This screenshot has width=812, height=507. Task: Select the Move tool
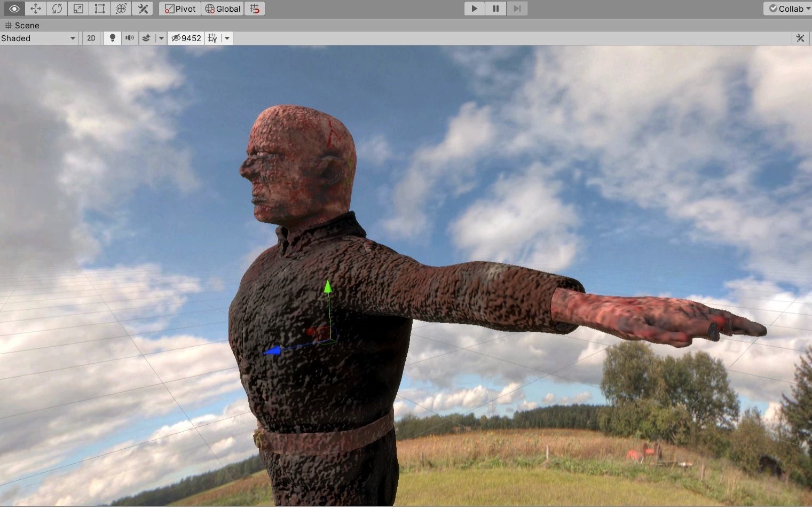(x=35, y=9)
